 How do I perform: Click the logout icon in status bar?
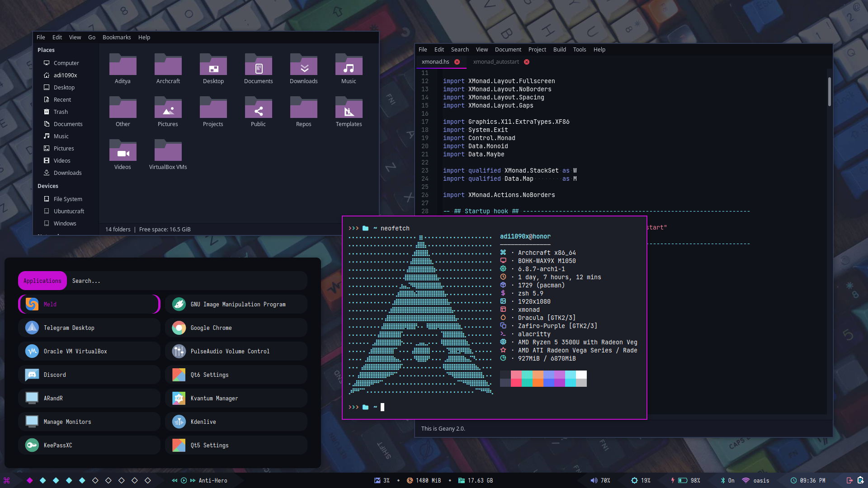coord(849,481)
